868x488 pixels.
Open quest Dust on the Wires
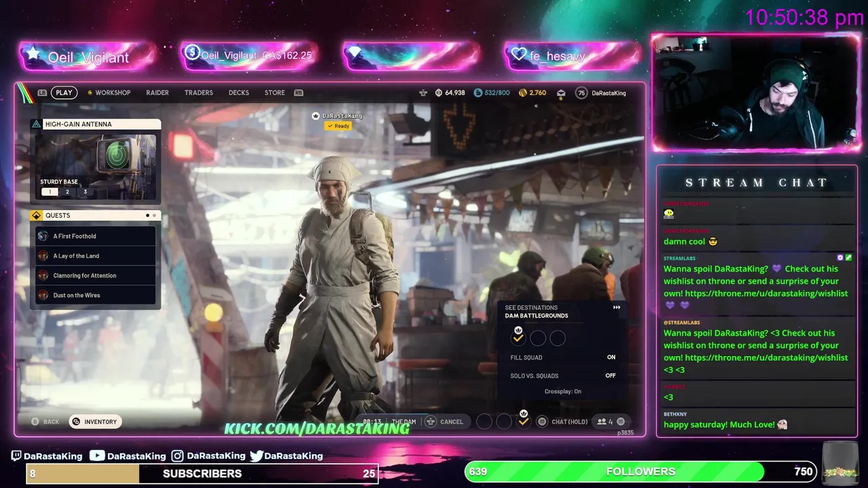click(x=96, y=295)
